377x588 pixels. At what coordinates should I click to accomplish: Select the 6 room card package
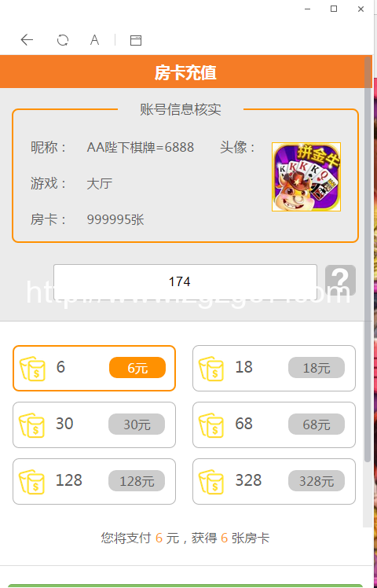tap(94, 368)
